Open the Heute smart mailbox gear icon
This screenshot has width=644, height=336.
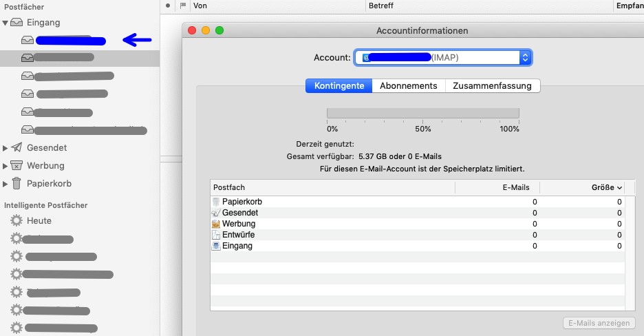17,221
